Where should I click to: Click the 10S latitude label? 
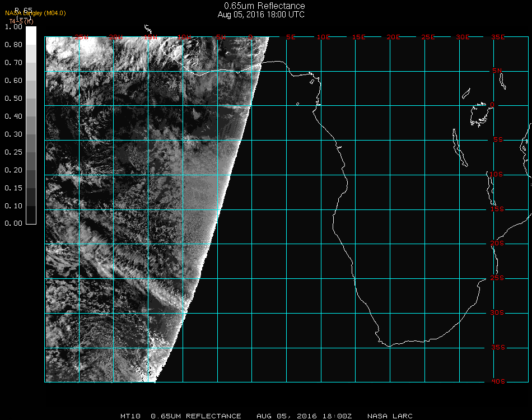tap(496, 174)
